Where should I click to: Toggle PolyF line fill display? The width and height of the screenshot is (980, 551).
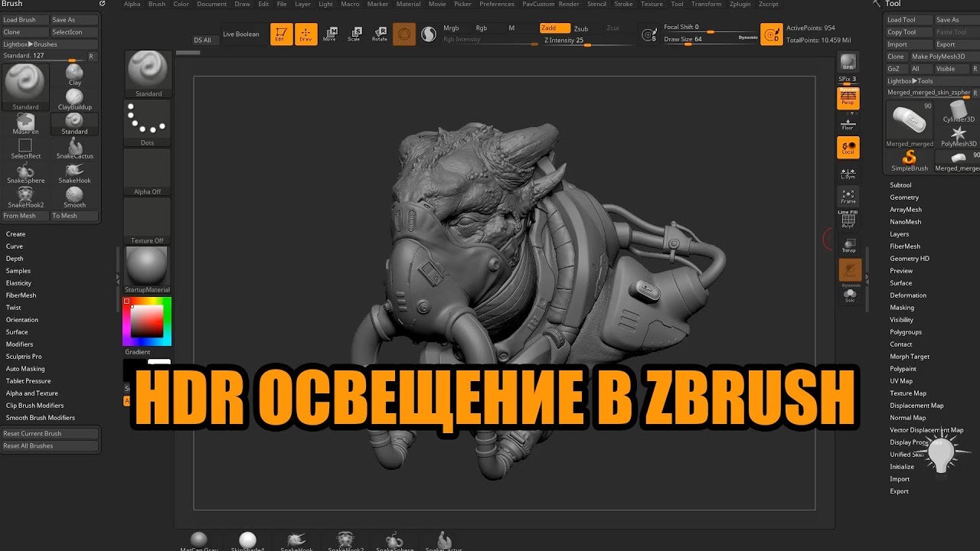(x=848, y=220)
